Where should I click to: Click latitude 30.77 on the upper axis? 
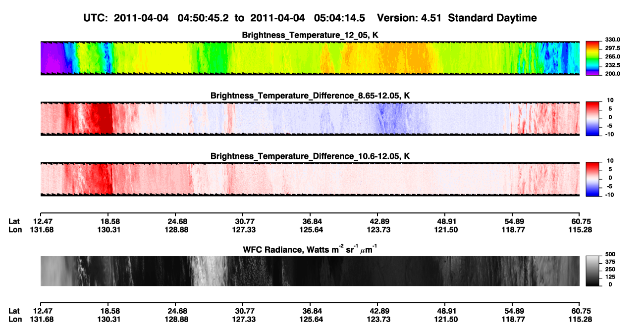[243, 221]
